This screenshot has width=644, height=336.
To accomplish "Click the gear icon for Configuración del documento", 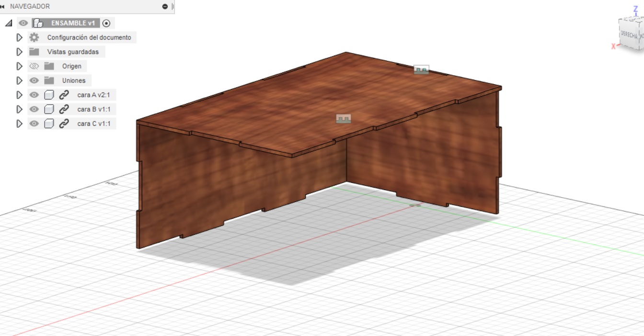I will point(34,37).
